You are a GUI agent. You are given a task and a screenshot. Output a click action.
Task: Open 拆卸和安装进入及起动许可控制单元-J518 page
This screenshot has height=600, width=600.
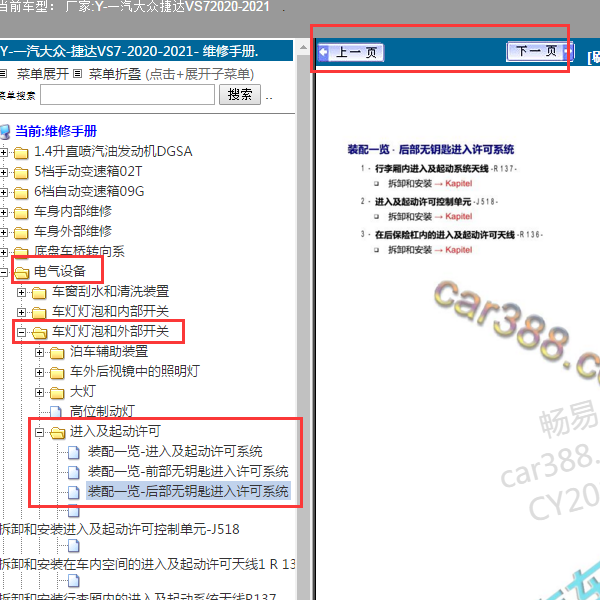pyautogui.click(x=119, y=529)
